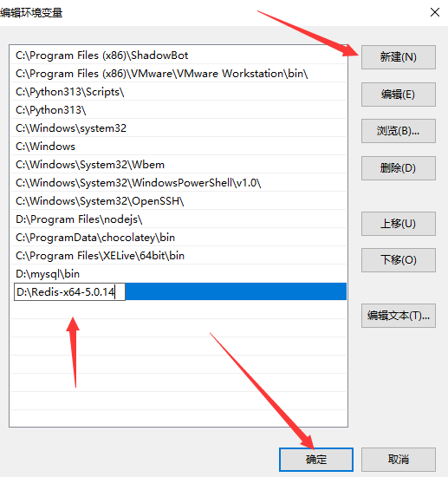Close the 编辑环境变量 dialog
This screenshot has width=448, height=477.
435,12
